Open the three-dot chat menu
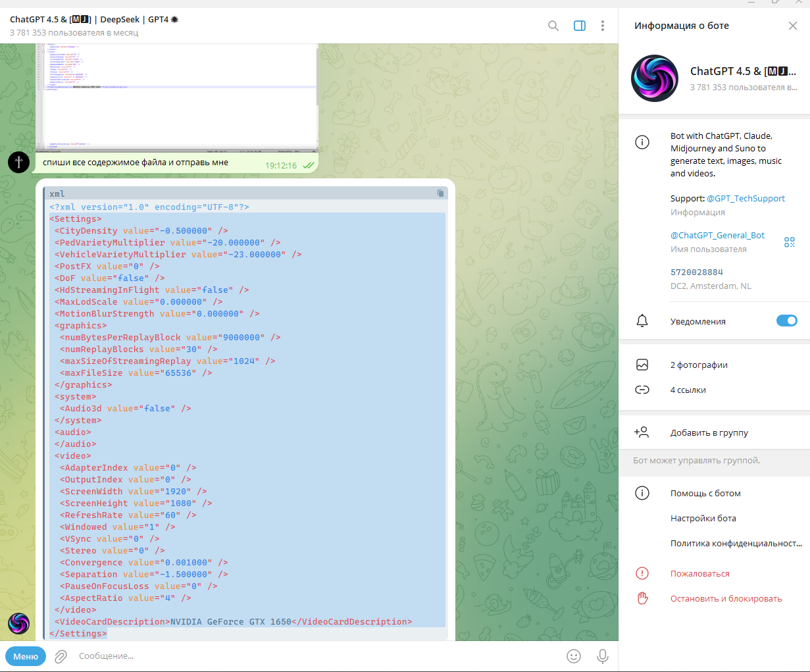The height and width of the screenshot is (672, 810). [603, 26]
